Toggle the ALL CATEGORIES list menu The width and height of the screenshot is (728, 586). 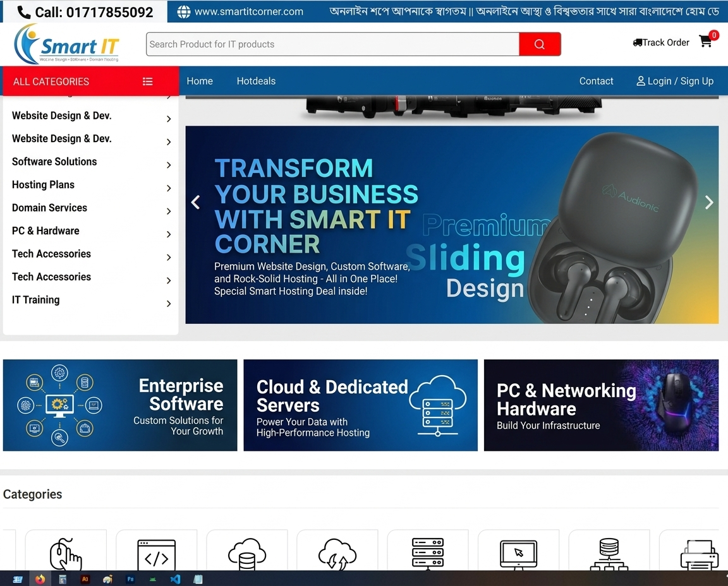click(x=147, y=81)
